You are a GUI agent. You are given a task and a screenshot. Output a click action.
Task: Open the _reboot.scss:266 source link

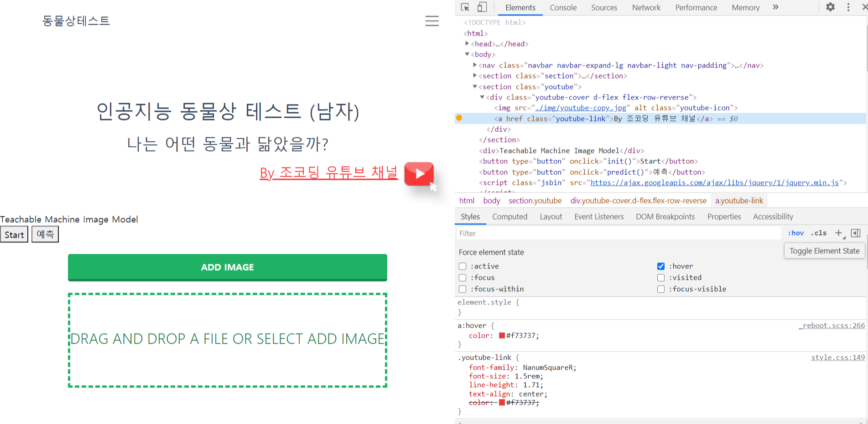[x=832, y=325]
